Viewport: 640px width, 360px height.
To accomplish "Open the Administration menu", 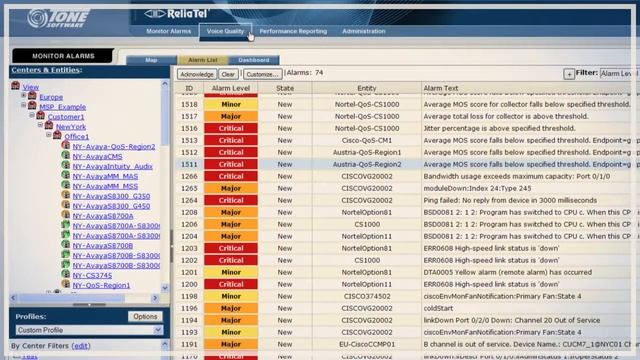I will click(364, 31).
